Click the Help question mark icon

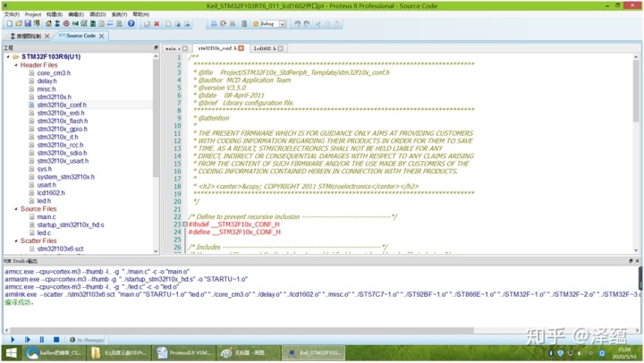[x=131, y=24]
